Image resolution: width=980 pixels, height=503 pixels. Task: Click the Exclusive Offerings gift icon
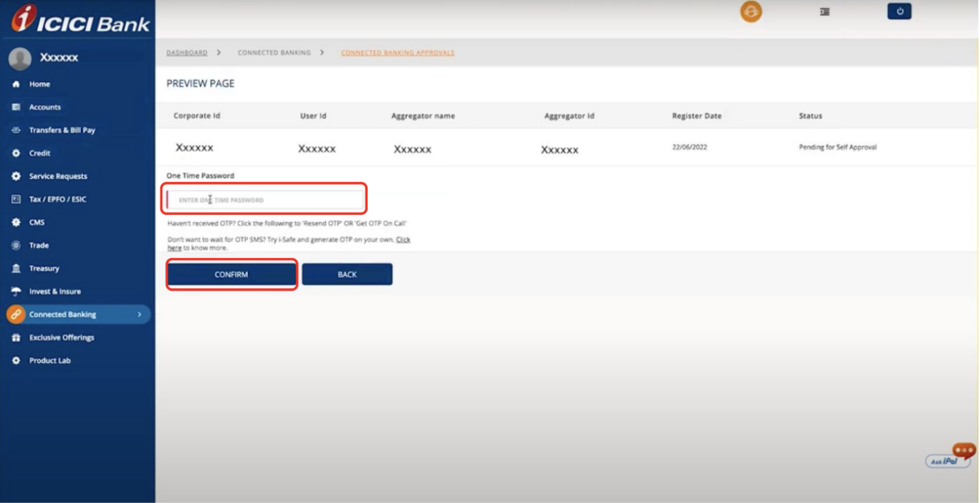[x=16, y=337]
